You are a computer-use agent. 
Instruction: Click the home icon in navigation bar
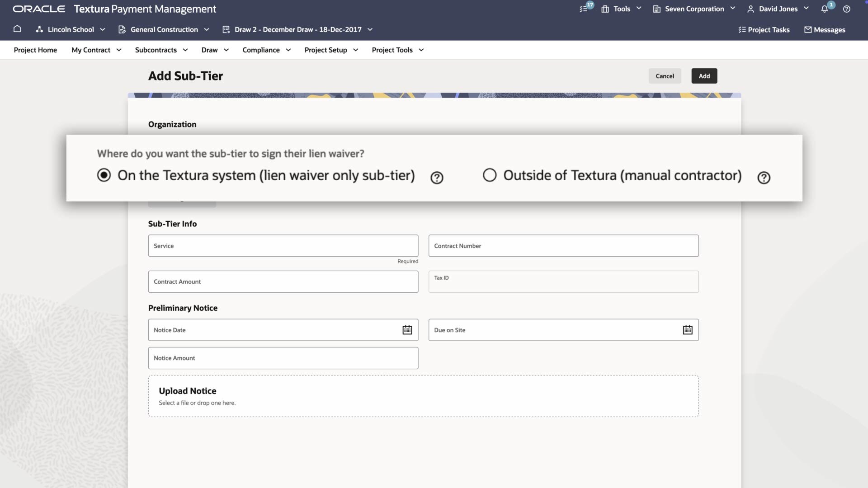click(x=17, y=29)
